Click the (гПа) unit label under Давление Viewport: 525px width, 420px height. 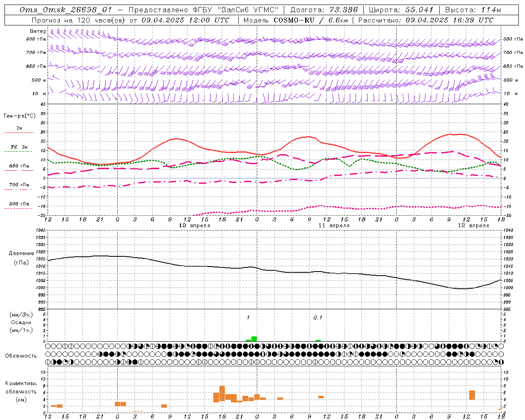tap(21, 262)
